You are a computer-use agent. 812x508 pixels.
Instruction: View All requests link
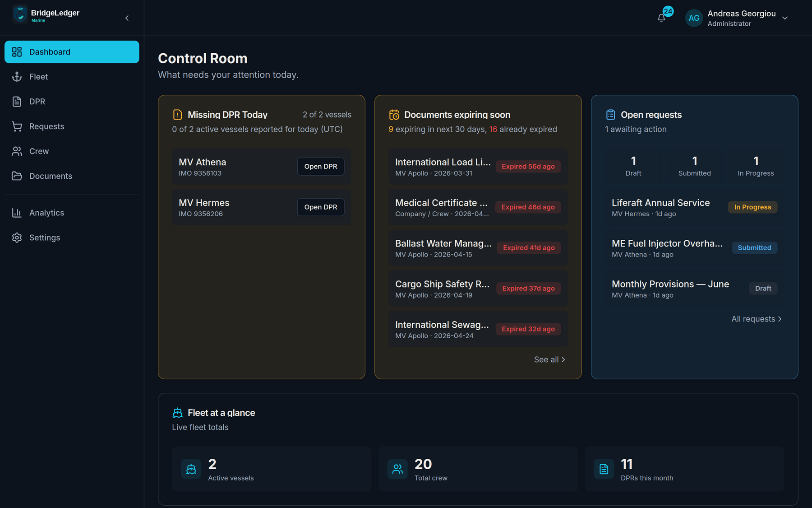pyautogui.click(x=757, y=319)
